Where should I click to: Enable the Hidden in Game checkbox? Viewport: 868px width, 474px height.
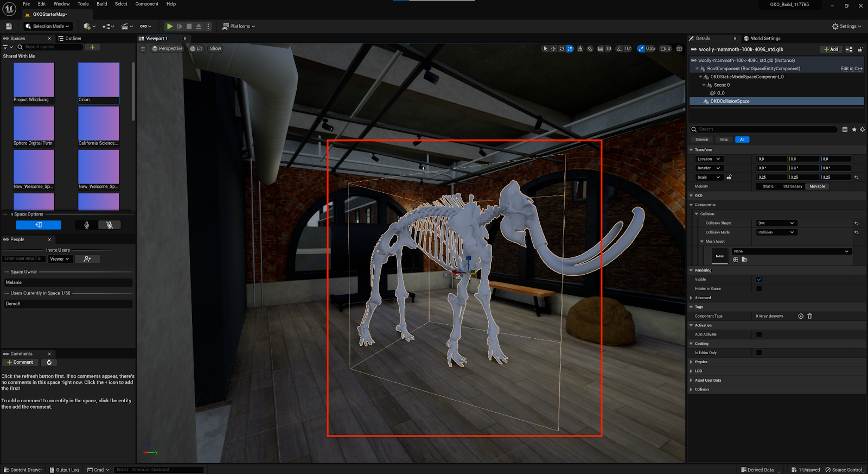pyautogui.click(x=759, y=289)
